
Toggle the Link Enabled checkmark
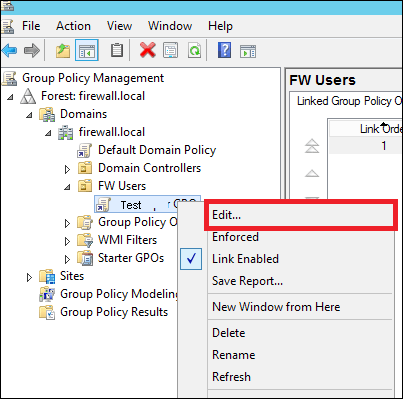click(x=191, y=259)
